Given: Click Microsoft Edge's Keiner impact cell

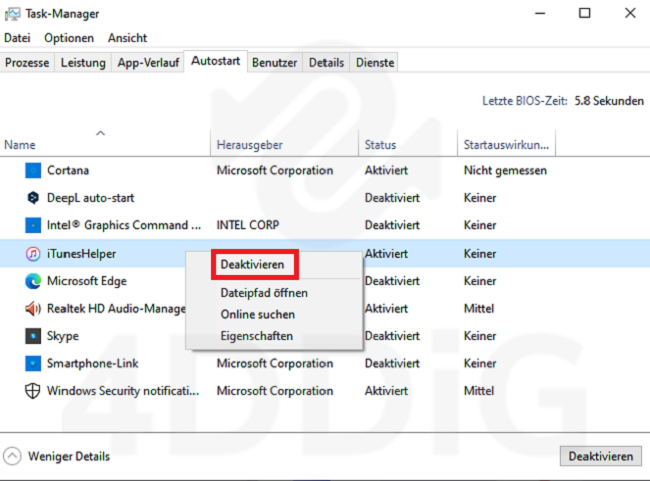Looking at the screenshot, I should pyautogui.click(x=480, y=281).
